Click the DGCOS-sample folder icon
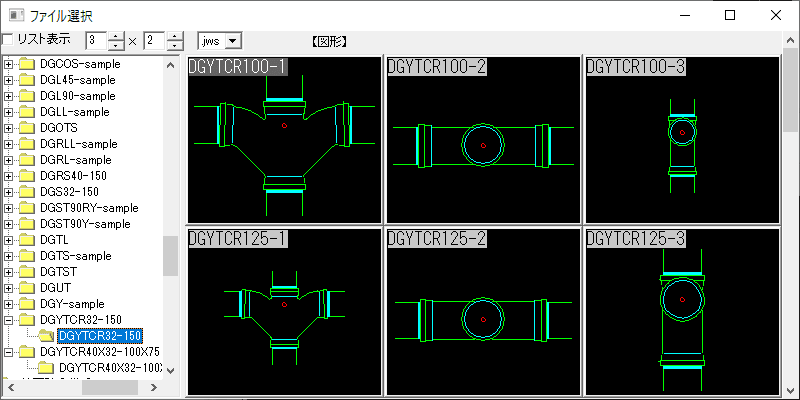 pos(27,64)
